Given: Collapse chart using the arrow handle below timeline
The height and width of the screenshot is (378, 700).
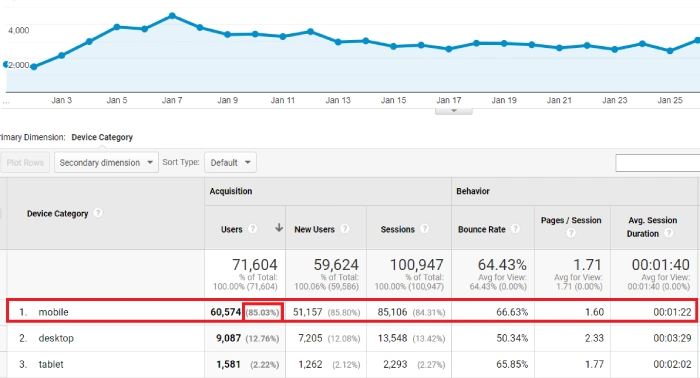Looking at the screenshot, I should (x=454, y=111).
